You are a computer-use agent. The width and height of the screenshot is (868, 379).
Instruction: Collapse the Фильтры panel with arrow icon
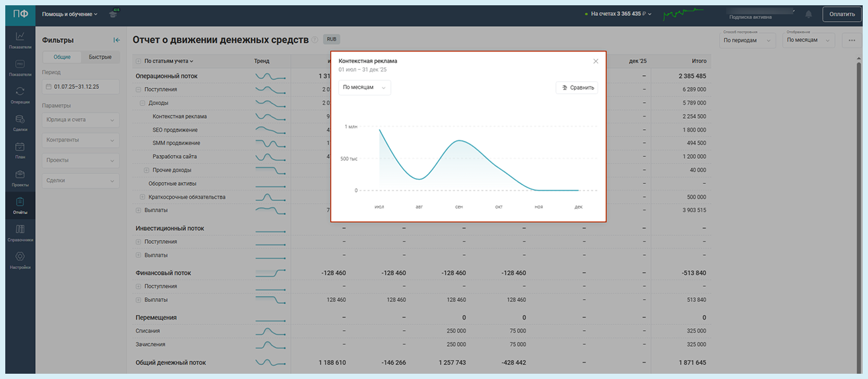(x=117, y=40)
